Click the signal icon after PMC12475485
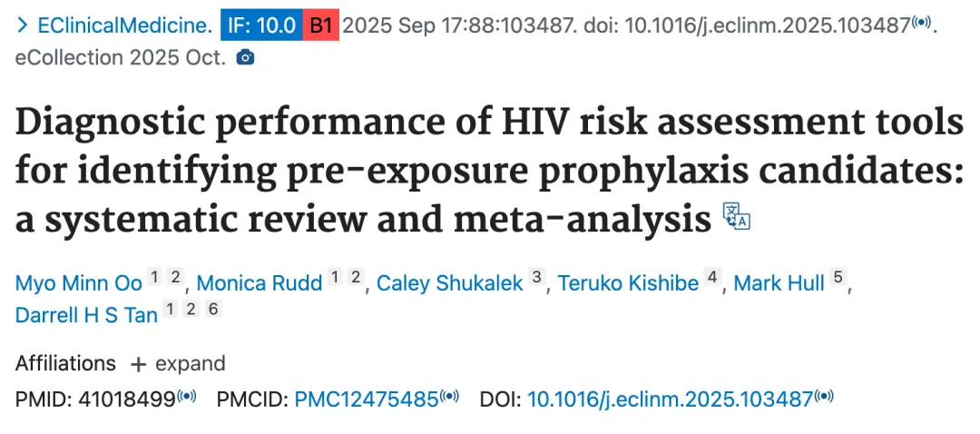This screenshot has height=434, width=980. pos(449,396)
